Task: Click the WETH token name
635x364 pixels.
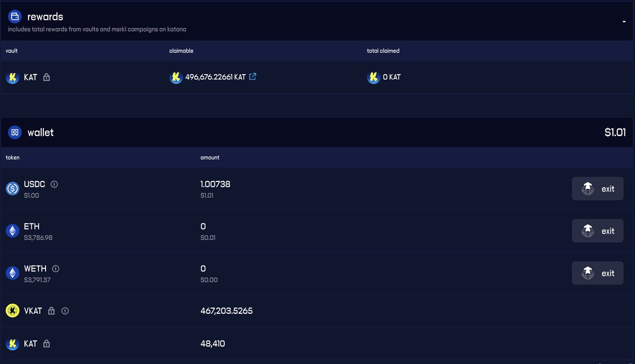Action: click(x=35, y=269)
